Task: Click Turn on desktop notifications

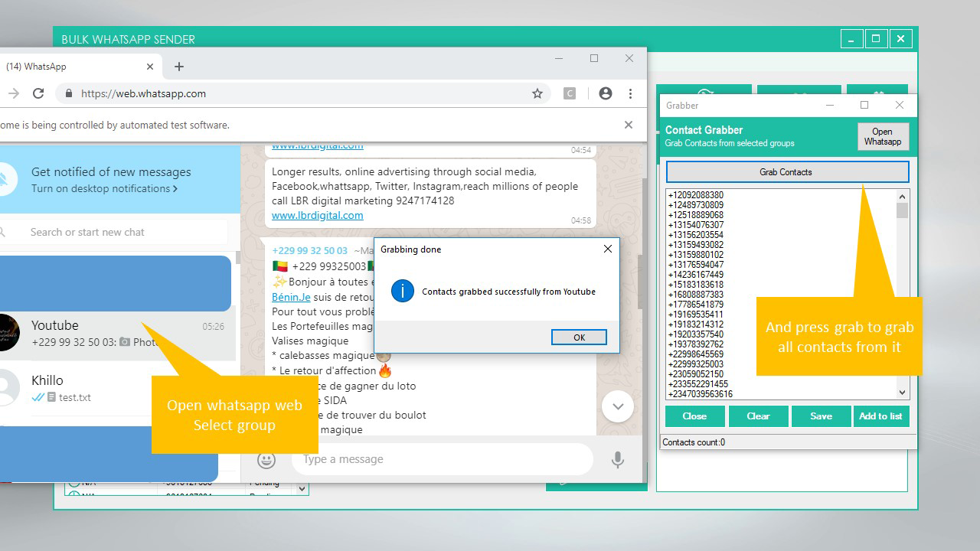Action: (104, 188)
